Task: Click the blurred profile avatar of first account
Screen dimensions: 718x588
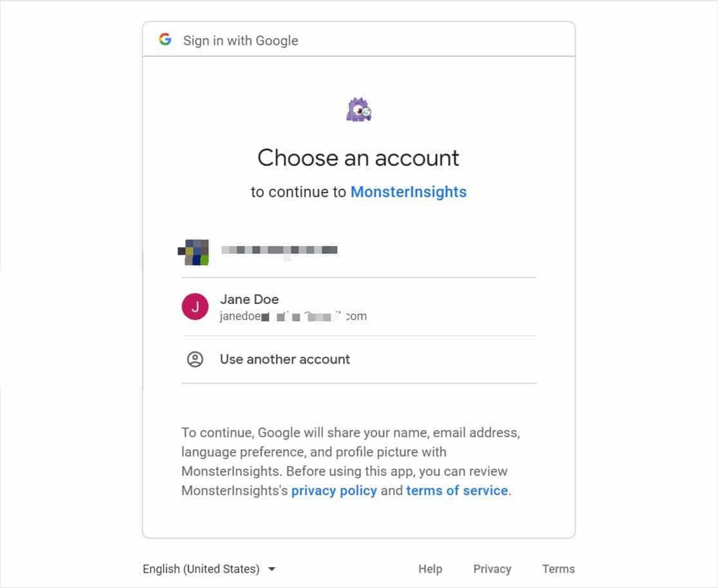Action: [x=196, y=252]
